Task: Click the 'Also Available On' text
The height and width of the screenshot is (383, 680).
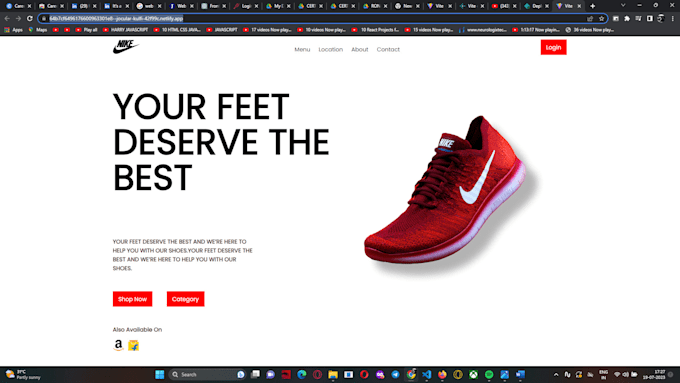Action: click(x=137, y=330)
